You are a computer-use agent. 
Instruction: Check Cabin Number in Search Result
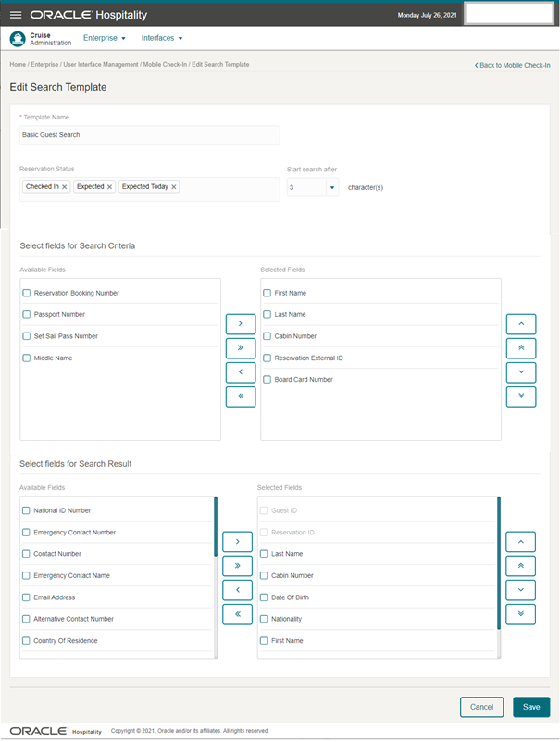(x=264, y=575)
